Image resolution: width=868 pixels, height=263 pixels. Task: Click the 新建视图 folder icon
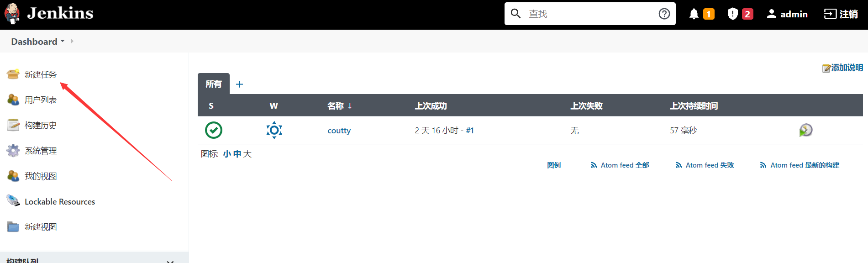(13, 226)
